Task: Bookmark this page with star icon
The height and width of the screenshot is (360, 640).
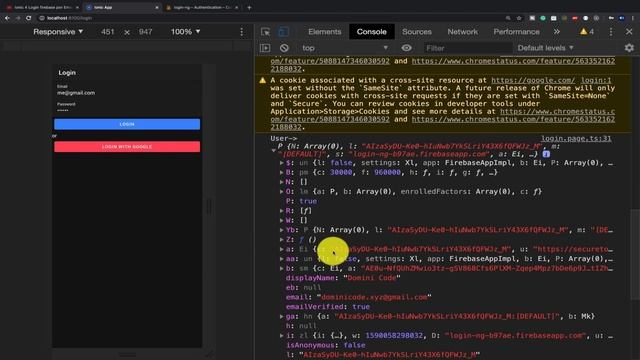Action: coord(519,18)
